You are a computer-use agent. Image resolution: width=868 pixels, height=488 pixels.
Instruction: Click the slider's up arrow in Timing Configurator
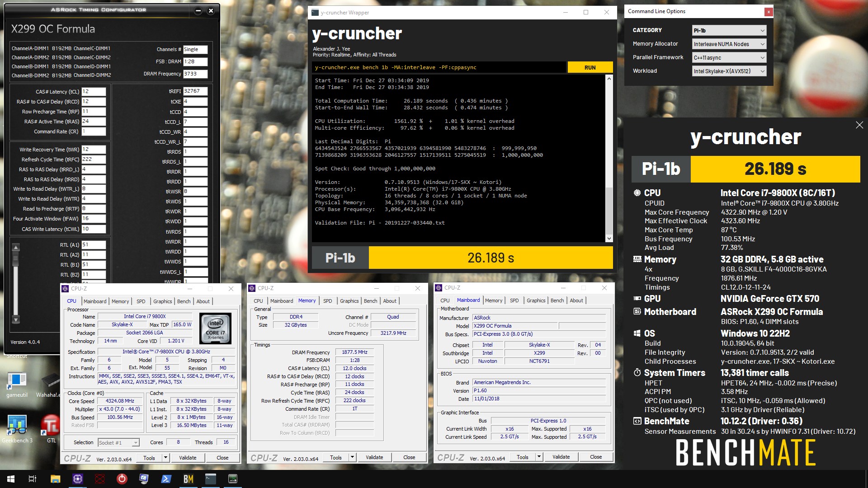point(16,248)
